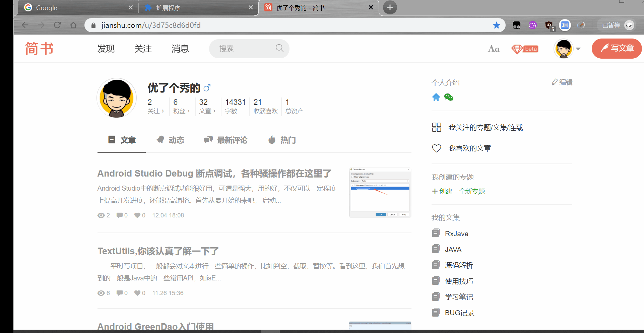The height and width of the screenshot is (333, 644).
Task: Click the blue home icon under 个人介绍
Action: [436, 97]
